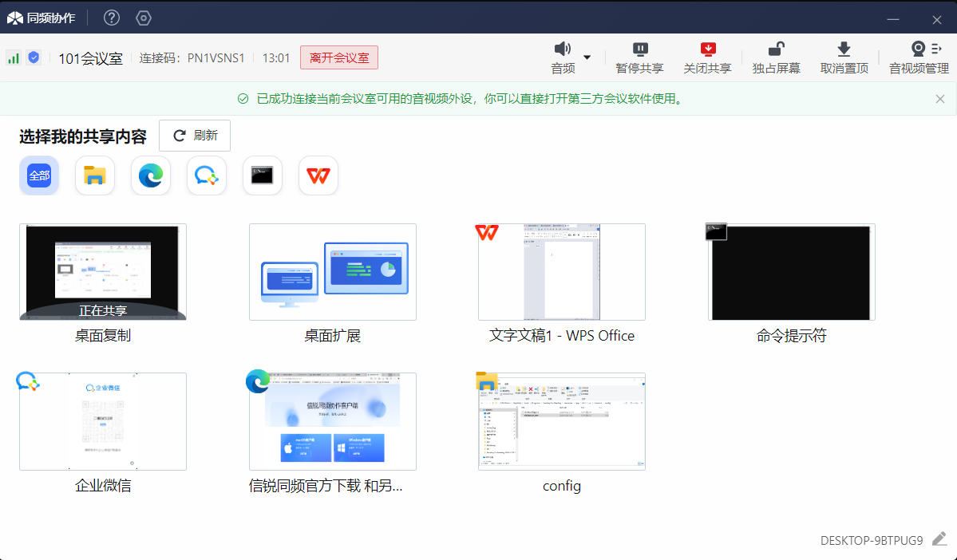Image resolution: width=957 pixels, height=560 pixels.
Task: Click the 101会议室 room name
Action: [91, 58]
